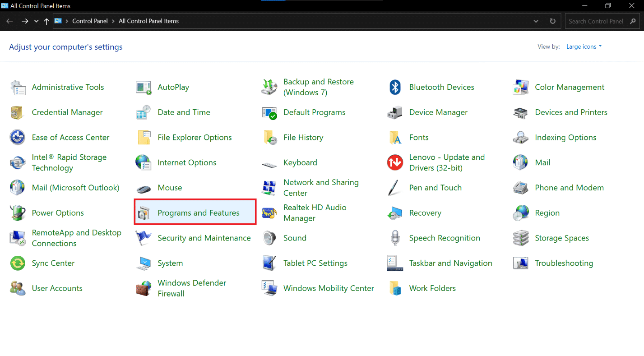The height and width of the screenshot is (356, 644).
Task: Open the Indexing Options icon
Action: pos(521,138)
